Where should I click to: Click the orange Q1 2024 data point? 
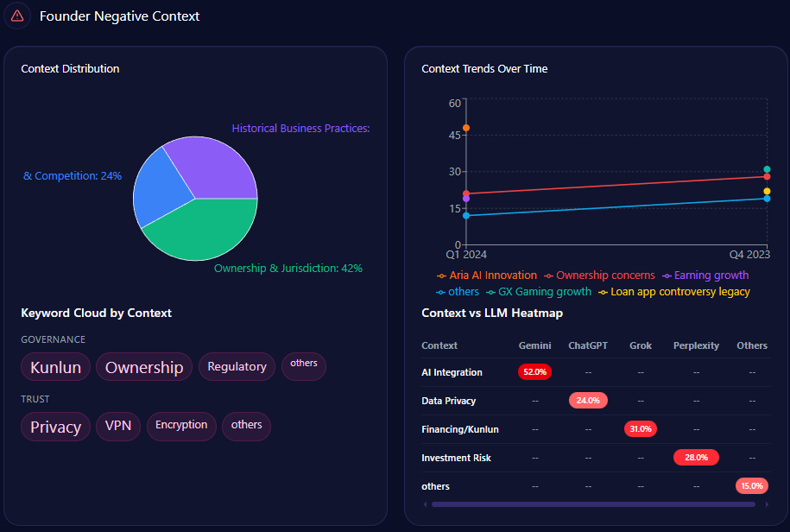tap(466, 128)
